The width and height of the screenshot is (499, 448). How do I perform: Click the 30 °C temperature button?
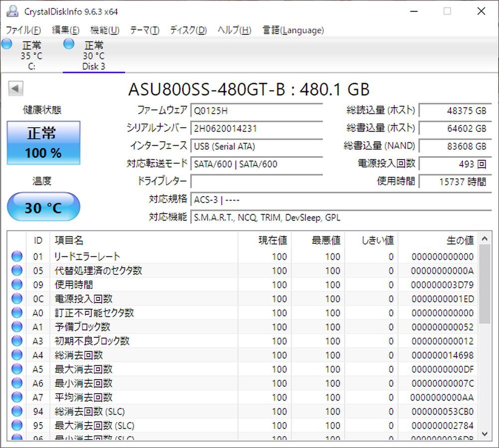coord(43,207)
